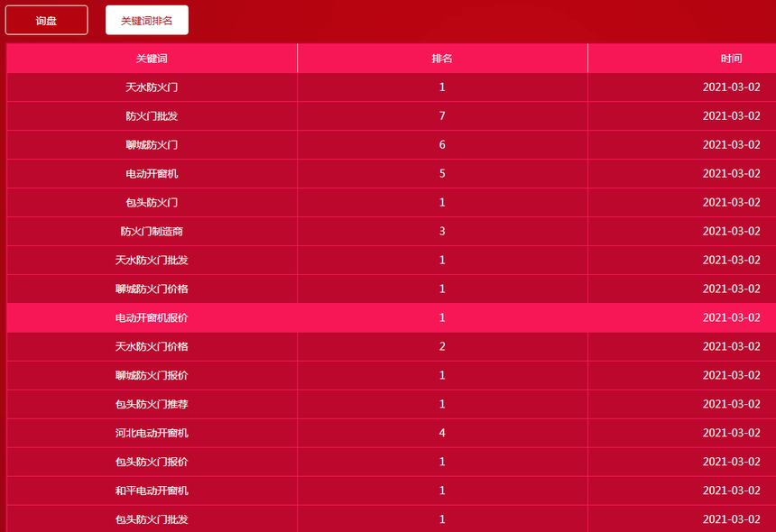Screen dimensions: 776x532
Task: Select rank 6 in 聊城防火门 row
Action: pos(442,145)
